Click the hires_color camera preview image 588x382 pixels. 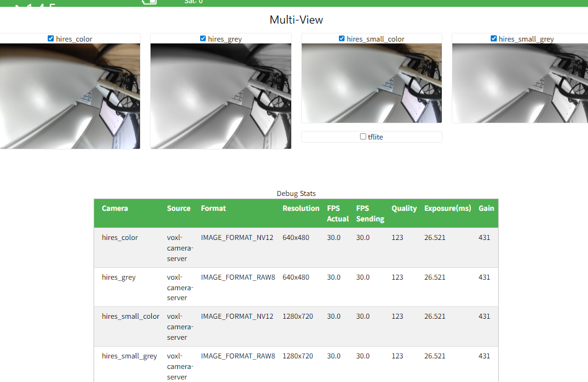69,96
